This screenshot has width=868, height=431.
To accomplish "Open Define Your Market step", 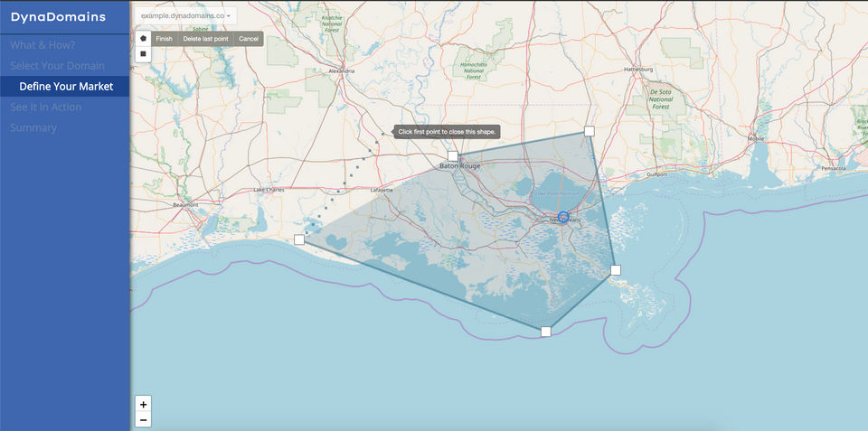I will pyautogui.click(x=66, y=87).
